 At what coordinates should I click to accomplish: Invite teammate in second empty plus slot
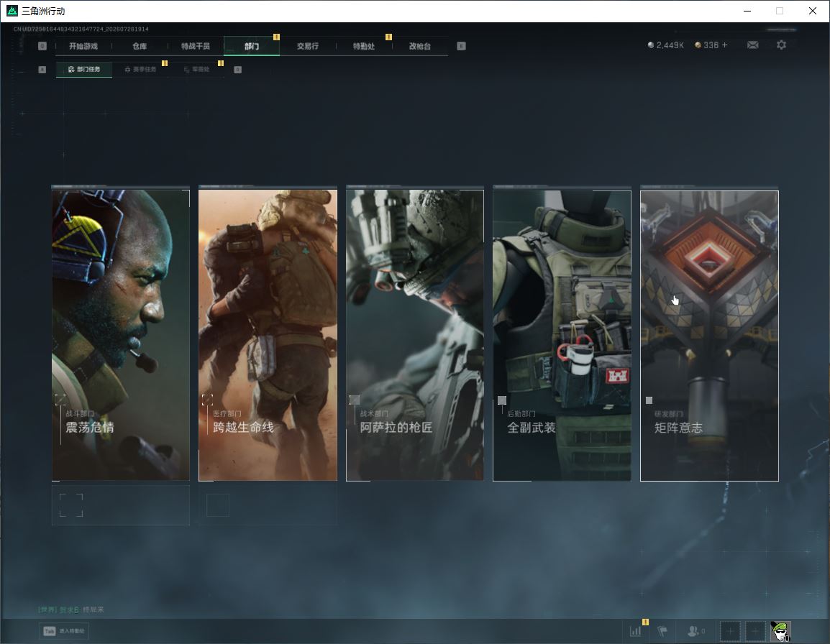click(755, 631)
